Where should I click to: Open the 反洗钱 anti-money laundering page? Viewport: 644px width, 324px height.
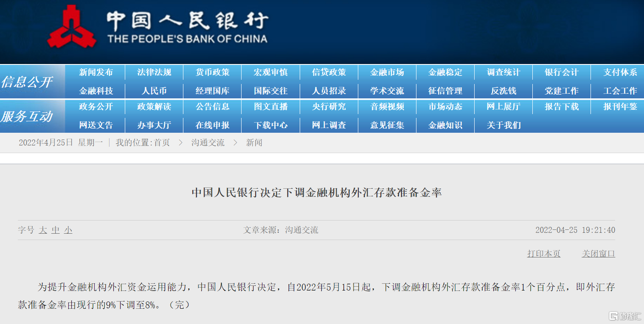point(503,91)
